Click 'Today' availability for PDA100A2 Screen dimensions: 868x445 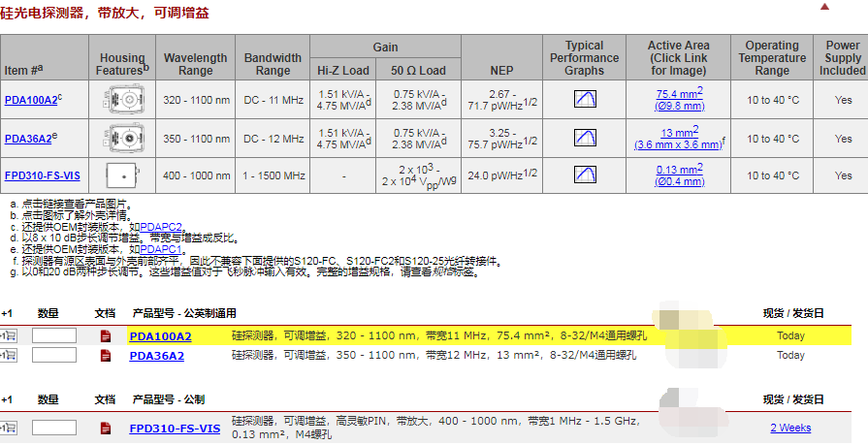[790, 335]
